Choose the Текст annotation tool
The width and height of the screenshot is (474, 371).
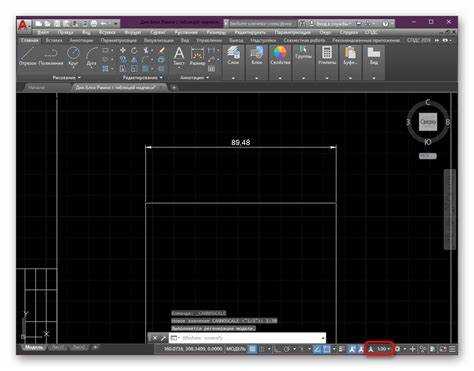pyautogui.click(x=179, y=56)
